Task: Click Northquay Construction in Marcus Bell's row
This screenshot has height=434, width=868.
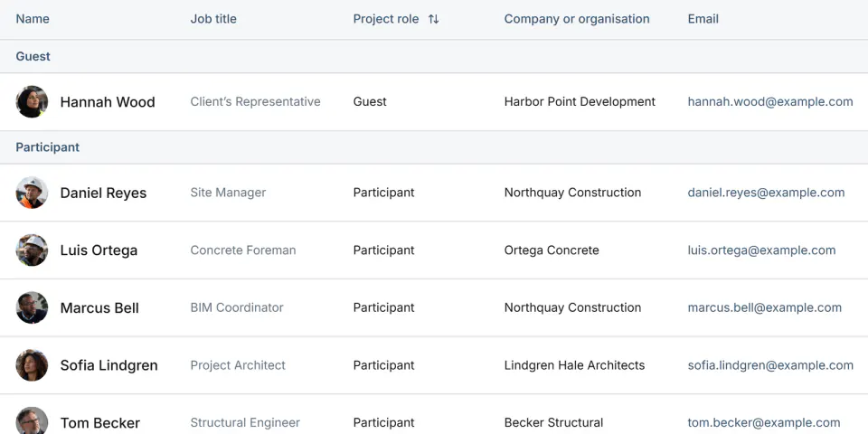Action: (x=572, y=307)
